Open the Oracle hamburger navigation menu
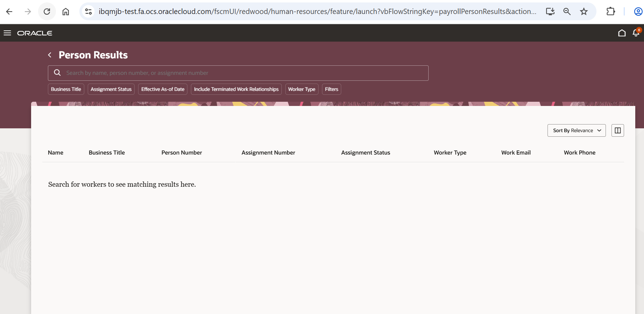 pos(7,33)
